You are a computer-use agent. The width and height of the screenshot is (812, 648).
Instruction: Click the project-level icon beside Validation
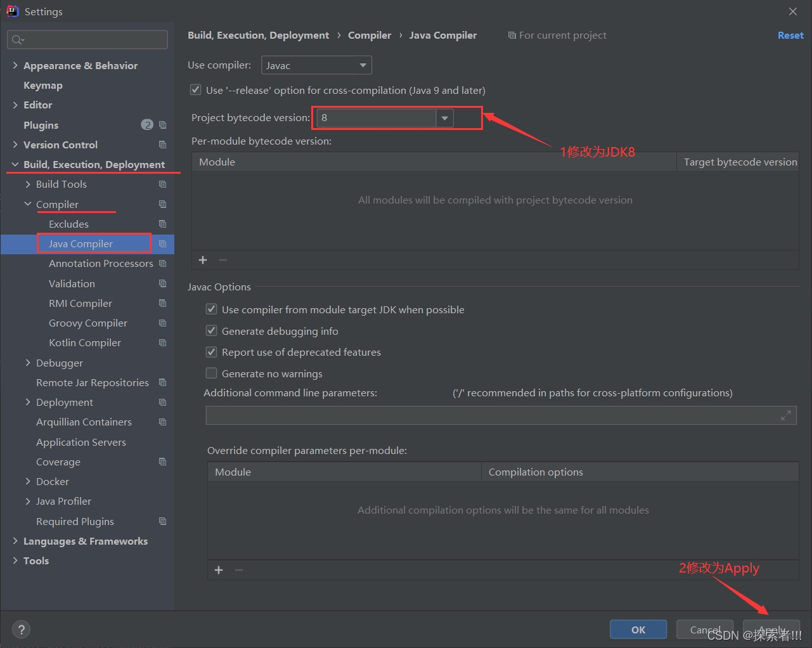click(163, 283)
